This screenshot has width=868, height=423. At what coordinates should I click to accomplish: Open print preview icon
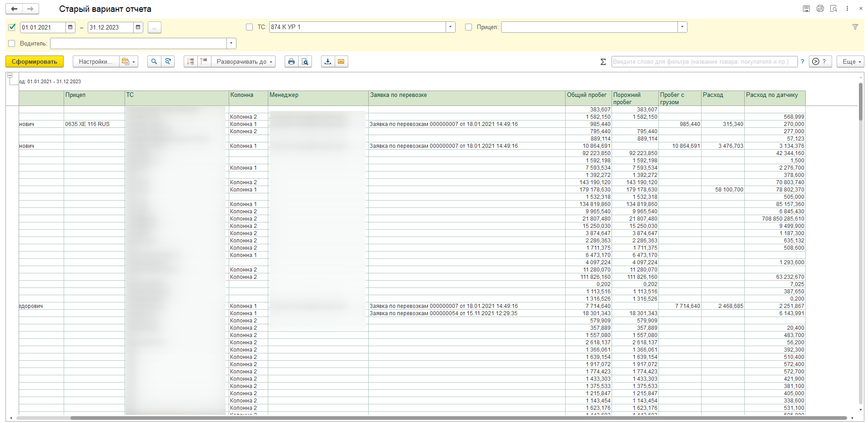305,62
